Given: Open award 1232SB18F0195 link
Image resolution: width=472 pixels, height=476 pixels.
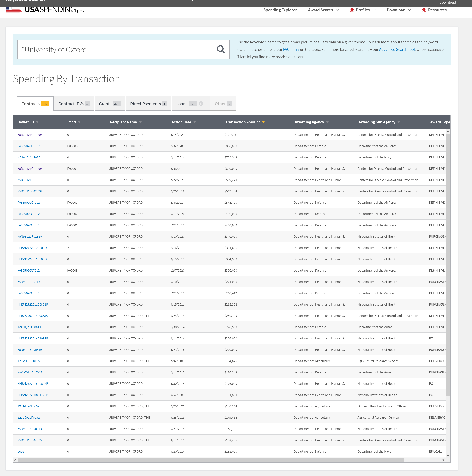Looking at the screenshot, I should click(x=29, y=361).
